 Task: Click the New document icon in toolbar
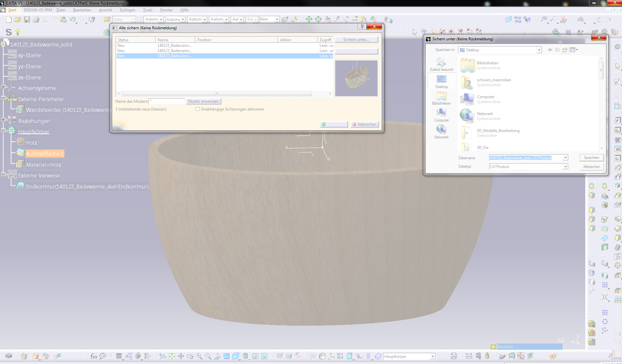[9, 19]
